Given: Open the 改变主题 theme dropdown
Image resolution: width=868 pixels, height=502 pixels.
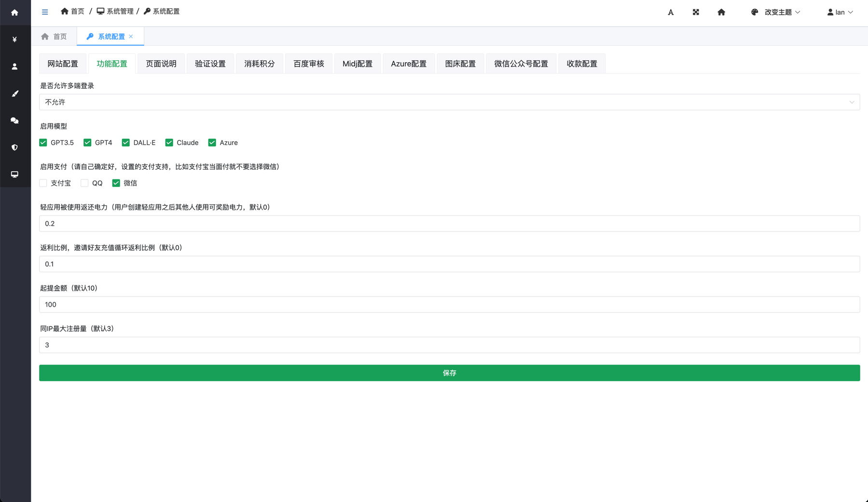Looking at the screenshot, I should pyautogui.click(x=776, y=12).
